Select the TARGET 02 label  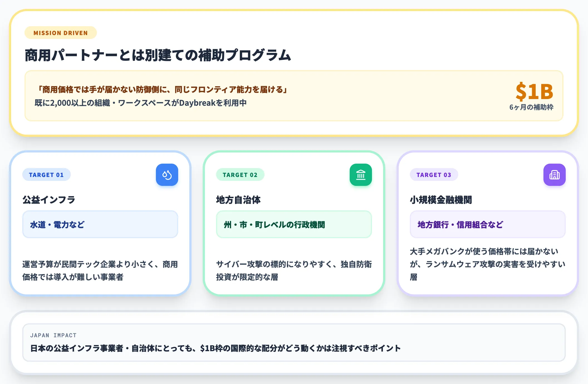(240, 175)
